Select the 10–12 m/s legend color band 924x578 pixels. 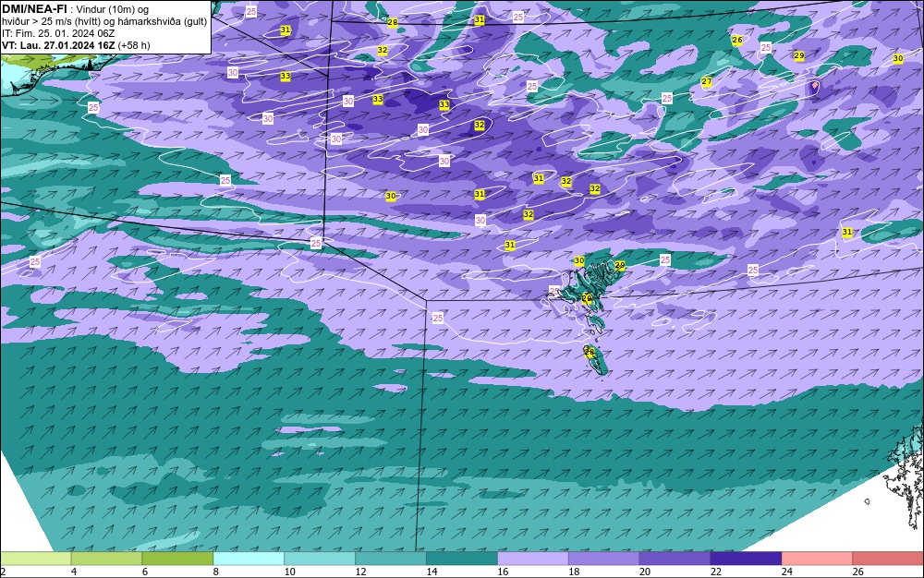[320, 559]
